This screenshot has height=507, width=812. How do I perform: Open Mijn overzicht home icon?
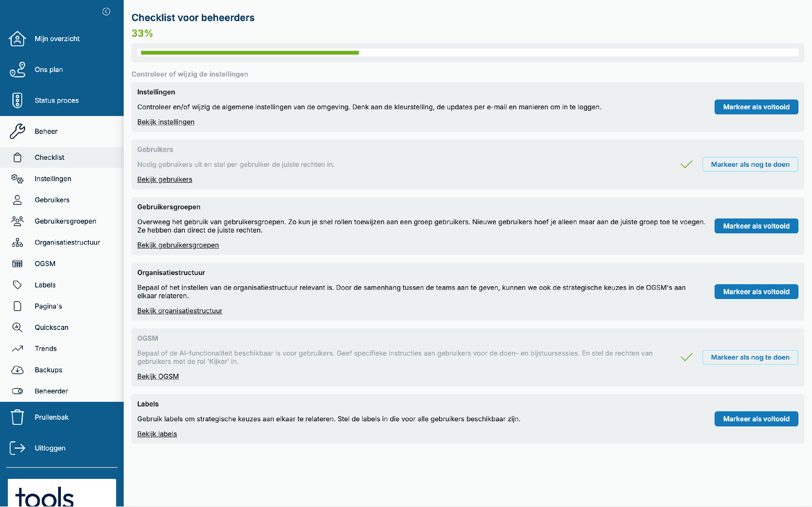pos(17,39)
